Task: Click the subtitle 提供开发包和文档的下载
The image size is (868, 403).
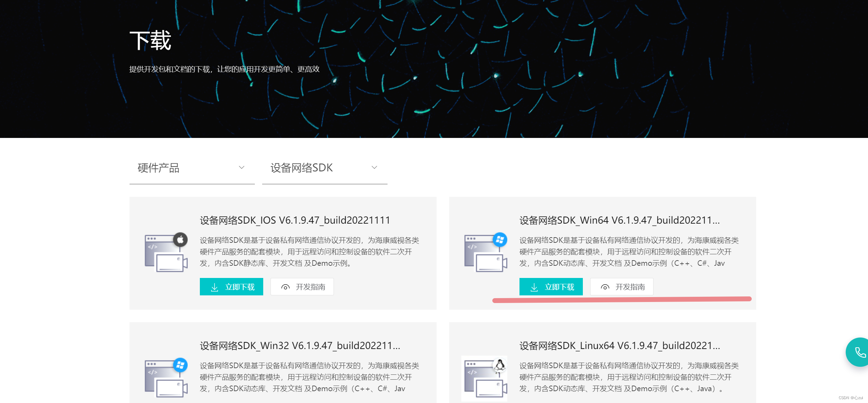Action: point(225,69)
